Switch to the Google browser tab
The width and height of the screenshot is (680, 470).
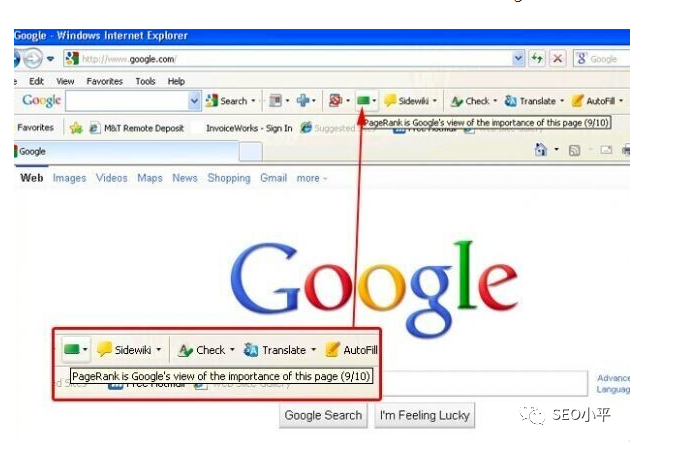[126, 151]
